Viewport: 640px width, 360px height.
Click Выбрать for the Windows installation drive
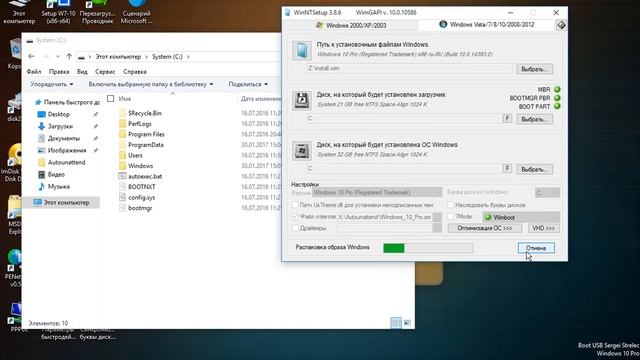pyautogui.click(x=534, y=169)
